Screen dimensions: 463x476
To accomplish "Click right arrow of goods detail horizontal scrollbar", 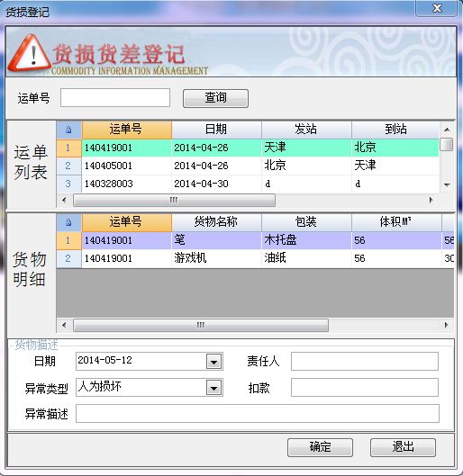I will point(446,325).
